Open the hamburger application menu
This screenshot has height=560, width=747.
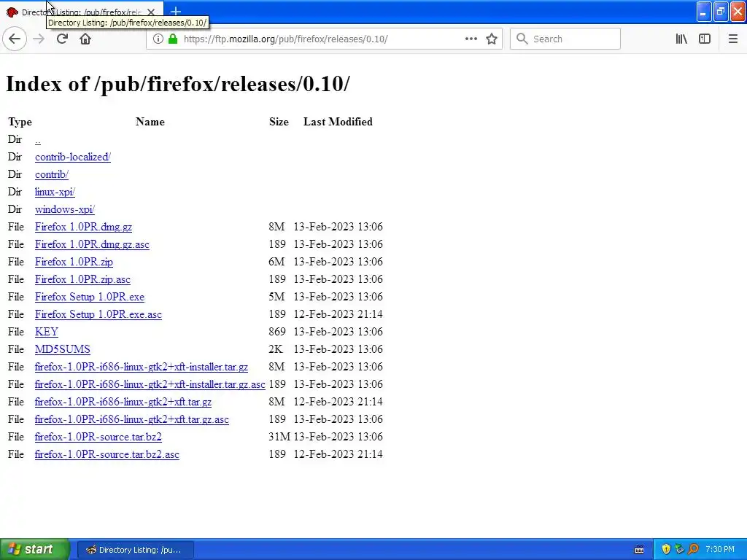click(x=732, y=39)
